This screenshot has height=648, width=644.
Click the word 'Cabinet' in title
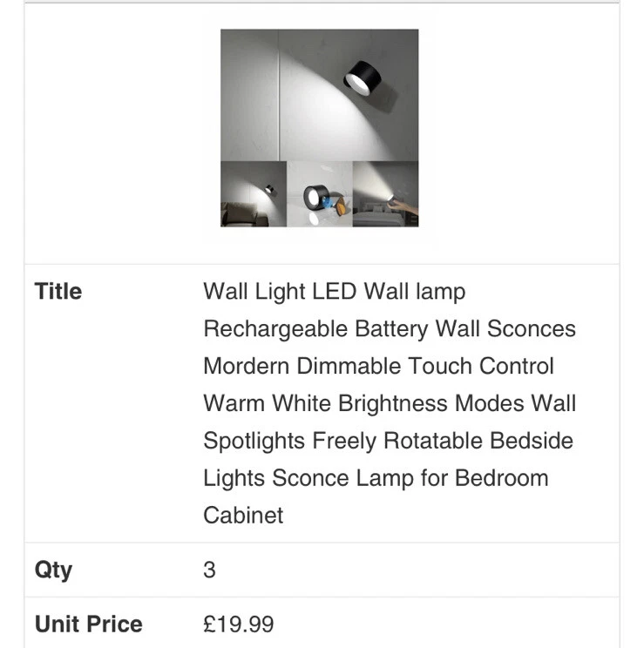point(243,516)
